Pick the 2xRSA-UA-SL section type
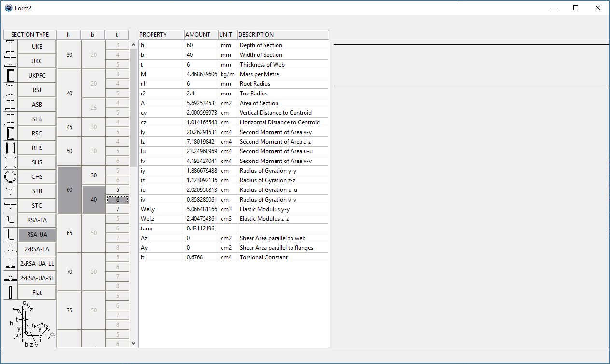610x364 pixels. [37, 278]
